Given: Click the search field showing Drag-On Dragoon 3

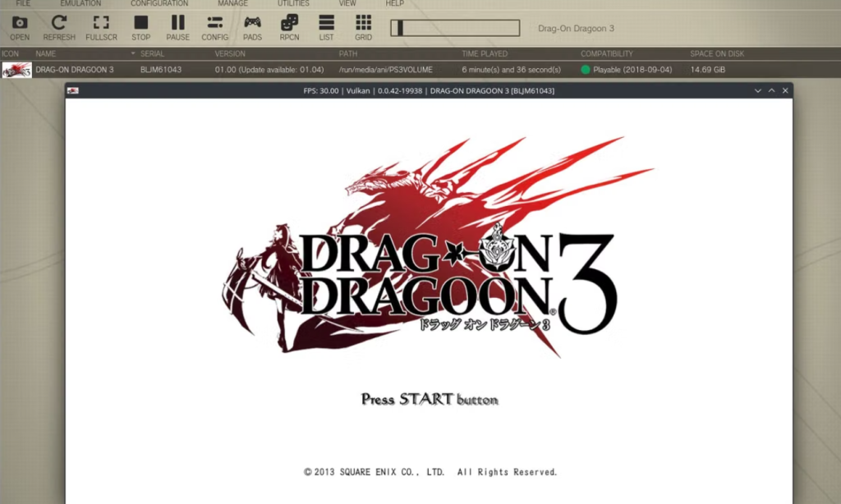Looking at the screenshot, I should tap(576, 29).
